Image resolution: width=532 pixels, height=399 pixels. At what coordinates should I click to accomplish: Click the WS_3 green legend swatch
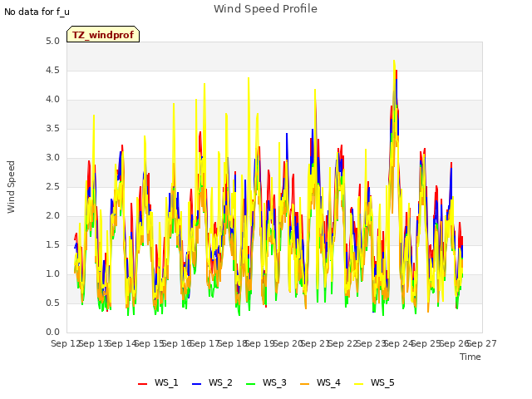coord(251,384)
